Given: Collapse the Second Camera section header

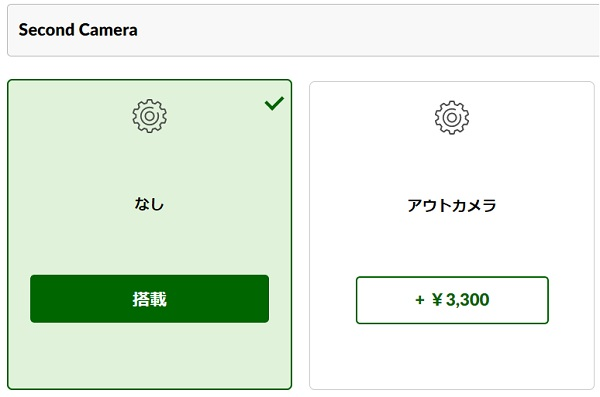Looking at the screenshot, I should 303,30.
